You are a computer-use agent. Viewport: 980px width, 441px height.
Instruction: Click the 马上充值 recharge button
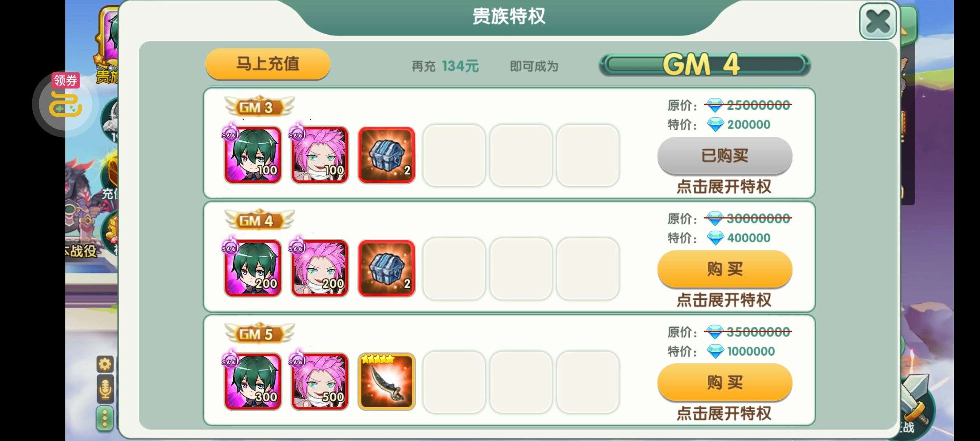tap(268, 64)
